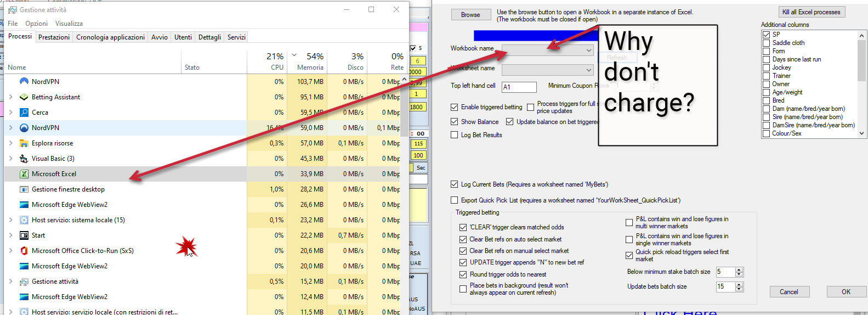Toggle Round trigger odds to nearest
This screenshot has width=868, height=315.
(x=463, y=274)
